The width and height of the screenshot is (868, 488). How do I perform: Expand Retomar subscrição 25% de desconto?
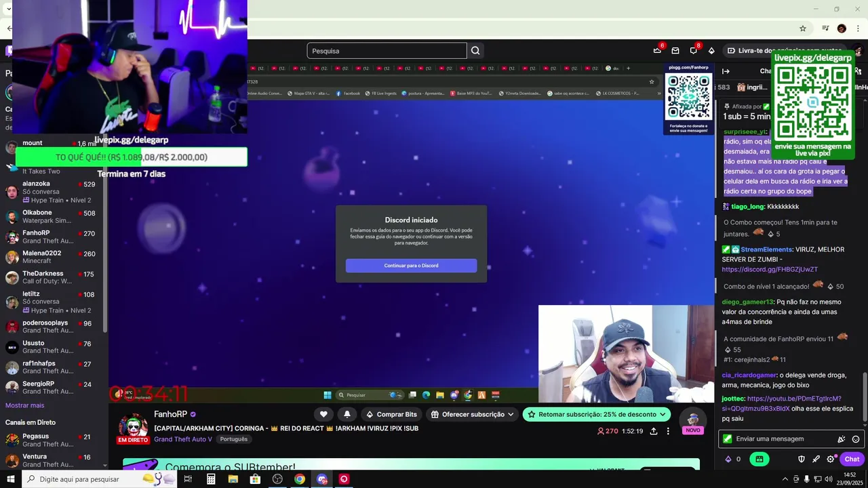coord(597,414)
